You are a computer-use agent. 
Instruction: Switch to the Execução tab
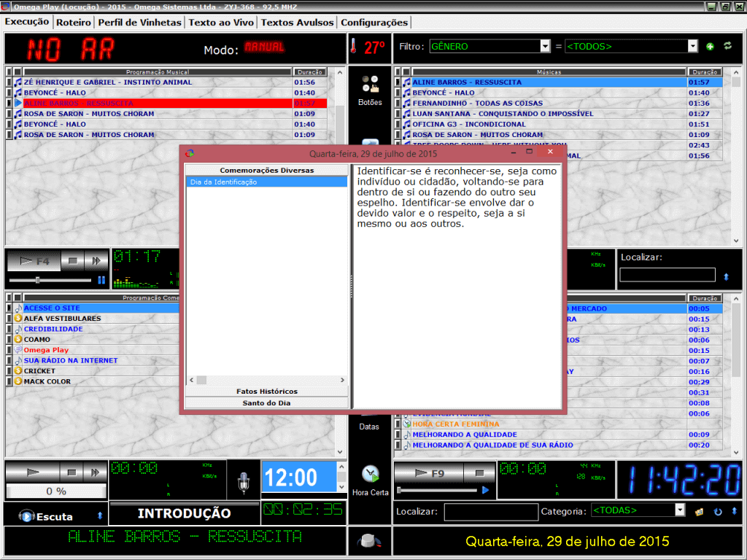click(x=27, y=21)
